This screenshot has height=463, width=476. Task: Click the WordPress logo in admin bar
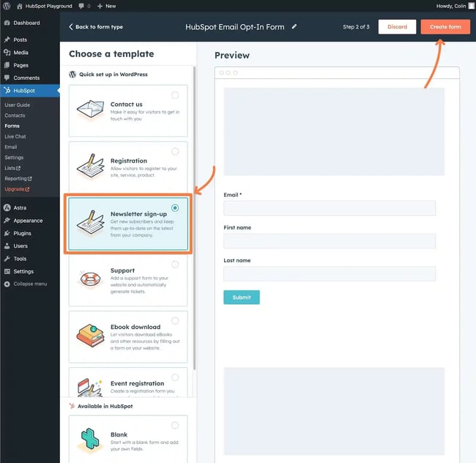pos(7,6)
